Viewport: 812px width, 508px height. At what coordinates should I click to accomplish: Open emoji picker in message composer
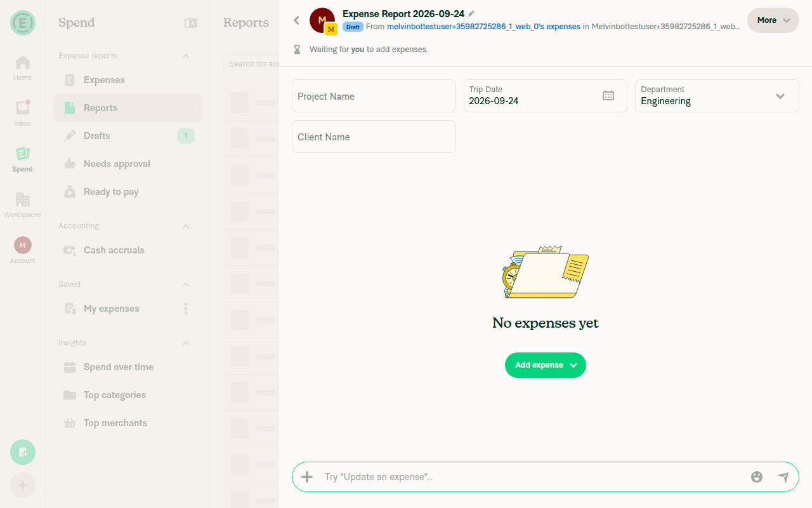(756, 477)
